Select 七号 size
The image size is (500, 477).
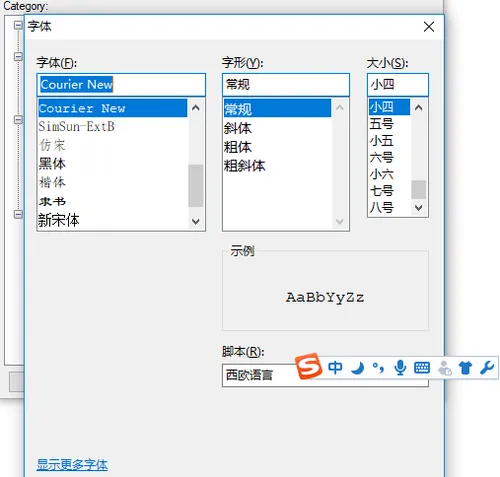pyautogui.click(x=389, y=191)
